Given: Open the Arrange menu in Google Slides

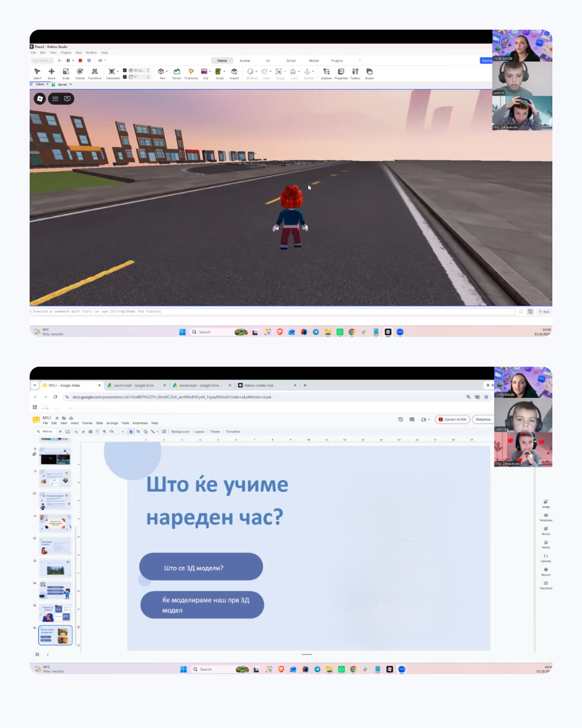Looking at the screenshot, I should point(112,423).
